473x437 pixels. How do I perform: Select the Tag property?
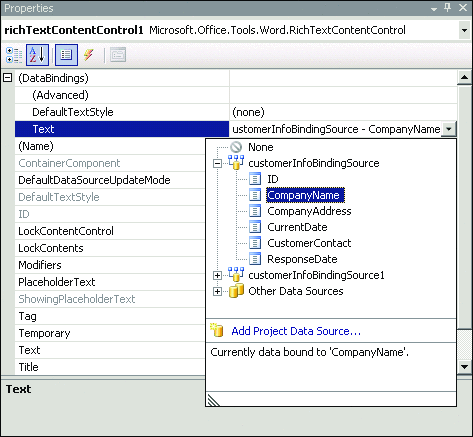110,316
